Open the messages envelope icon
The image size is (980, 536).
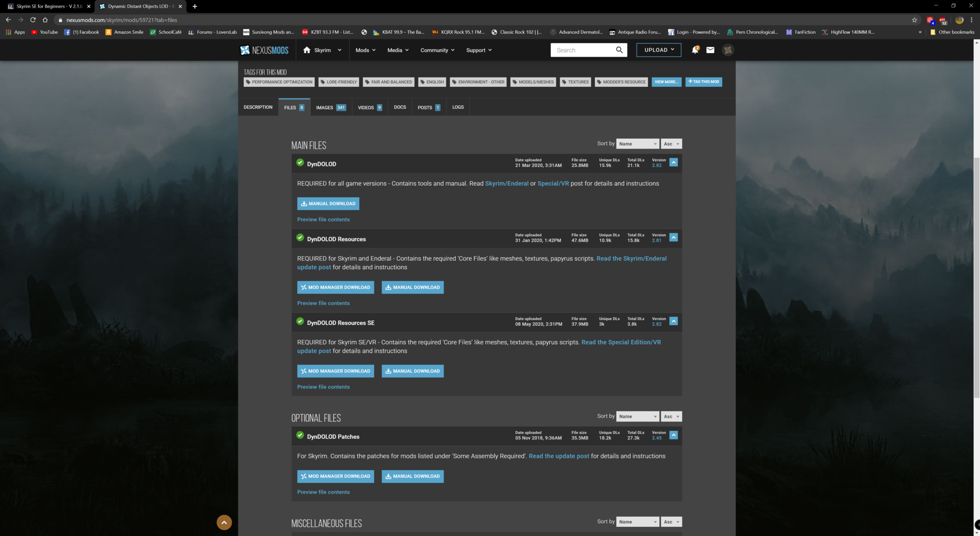click(x=710, y=50)
